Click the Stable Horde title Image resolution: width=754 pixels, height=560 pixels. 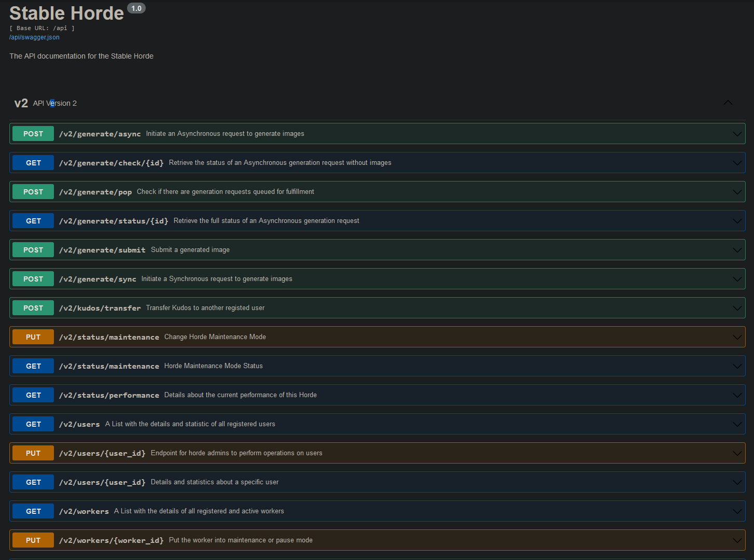(x=66, y=13)
